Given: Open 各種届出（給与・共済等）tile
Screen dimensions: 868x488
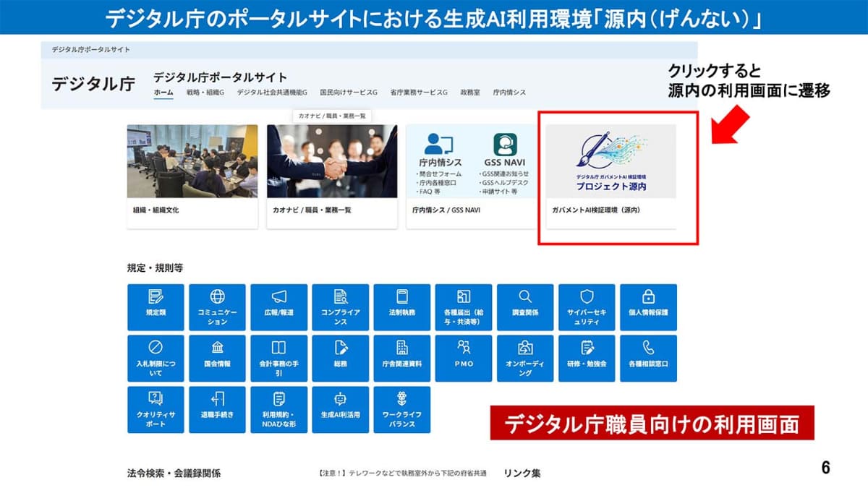Looking at the screenshot, I should coord(464,307).
